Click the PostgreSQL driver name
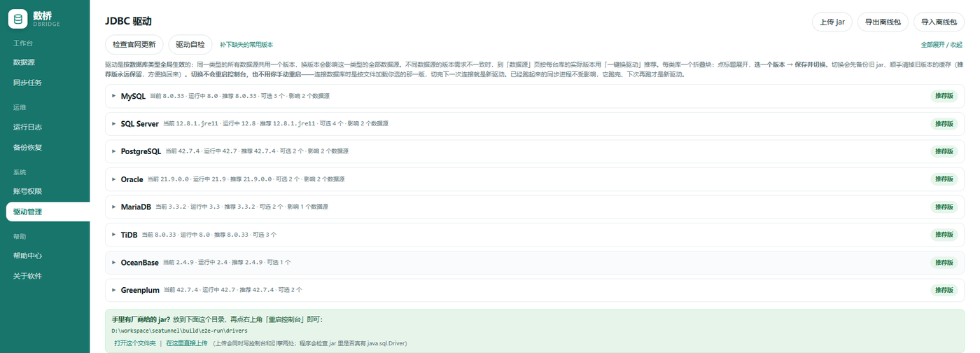The width and height of the screenshot is (980, 353). [141, 151]
